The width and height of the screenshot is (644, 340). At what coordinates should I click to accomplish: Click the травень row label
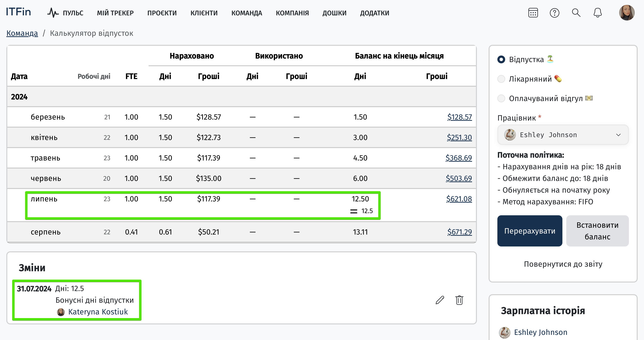click(46, 158)
